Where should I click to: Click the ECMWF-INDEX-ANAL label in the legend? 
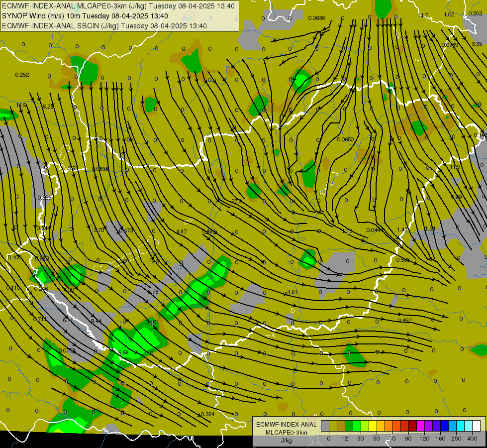tap(287, 425)
